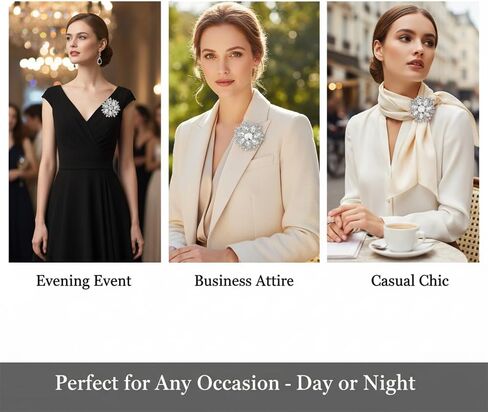Click the "Perfect for Any Occasion" banner
Viewport: 488px width, 412px height.
coord(244,387)
